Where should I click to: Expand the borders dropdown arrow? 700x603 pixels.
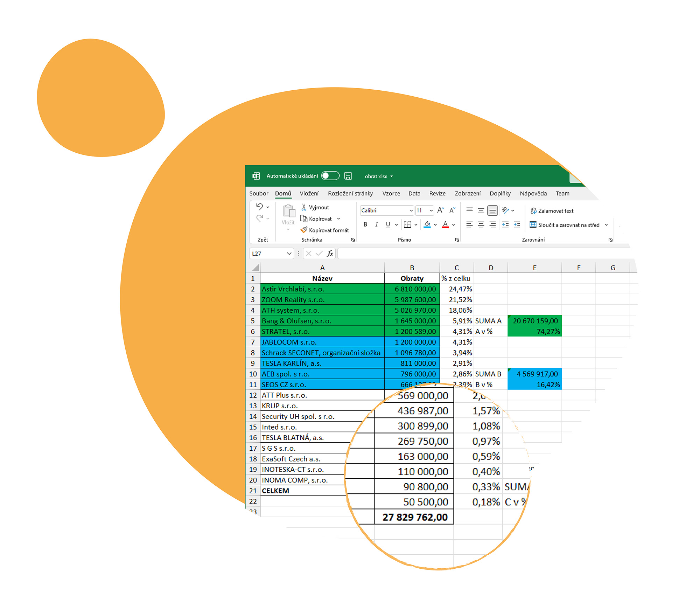[416, 225]
